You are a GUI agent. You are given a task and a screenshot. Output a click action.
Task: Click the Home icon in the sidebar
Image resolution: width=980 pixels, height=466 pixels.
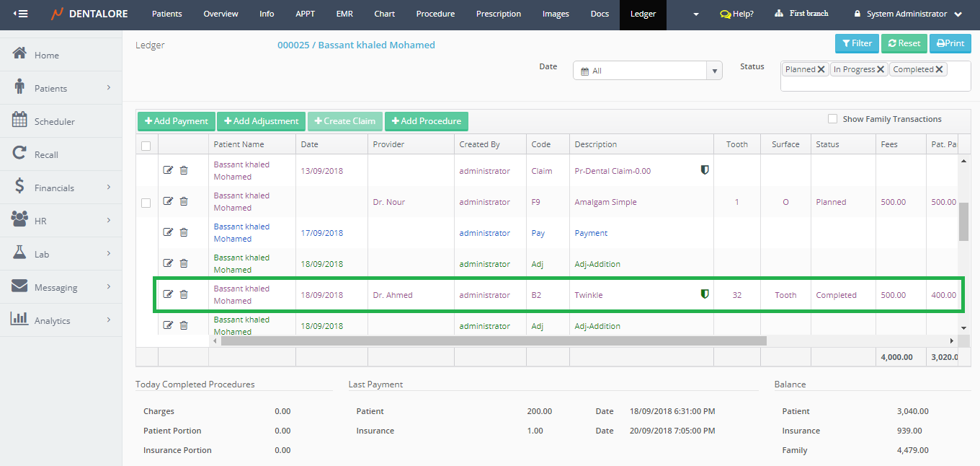[x=19, y=54]
